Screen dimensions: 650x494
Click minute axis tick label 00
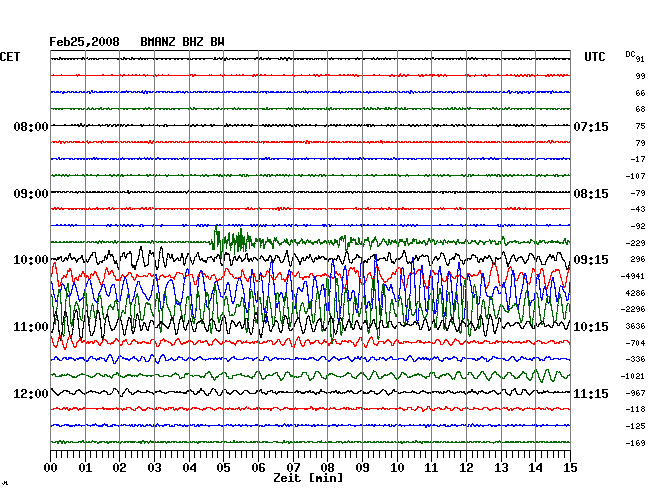point(50,467)
